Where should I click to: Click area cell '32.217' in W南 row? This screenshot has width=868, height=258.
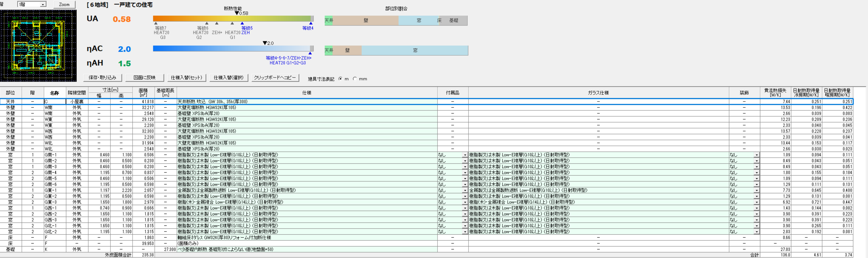coord(143,108)
